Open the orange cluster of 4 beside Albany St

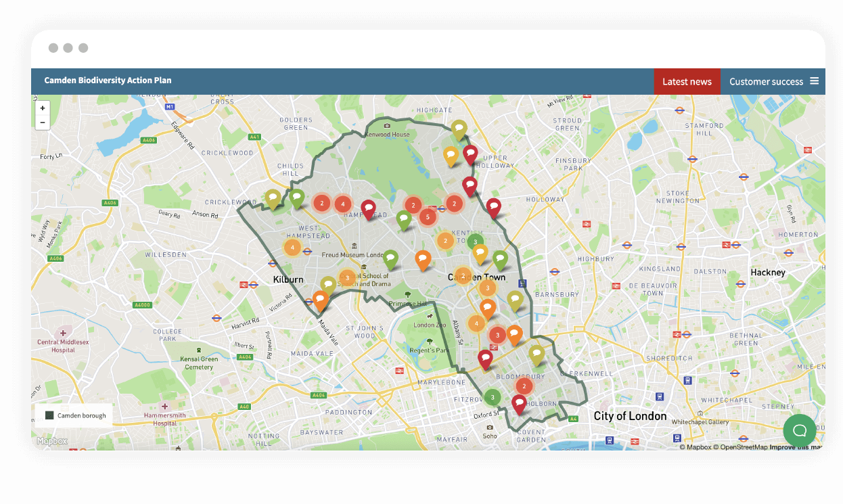coord(477,323)
